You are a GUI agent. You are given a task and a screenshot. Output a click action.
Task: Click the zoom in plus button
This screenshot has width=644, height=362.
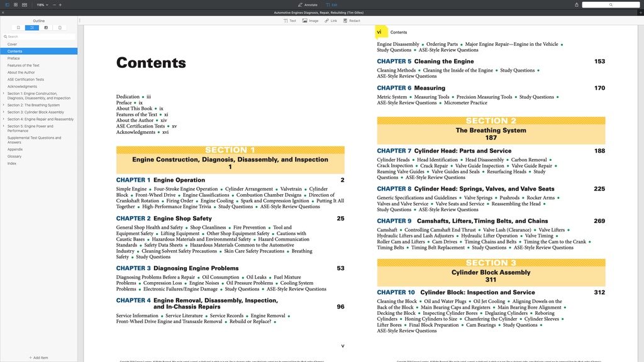click(60, 4)
